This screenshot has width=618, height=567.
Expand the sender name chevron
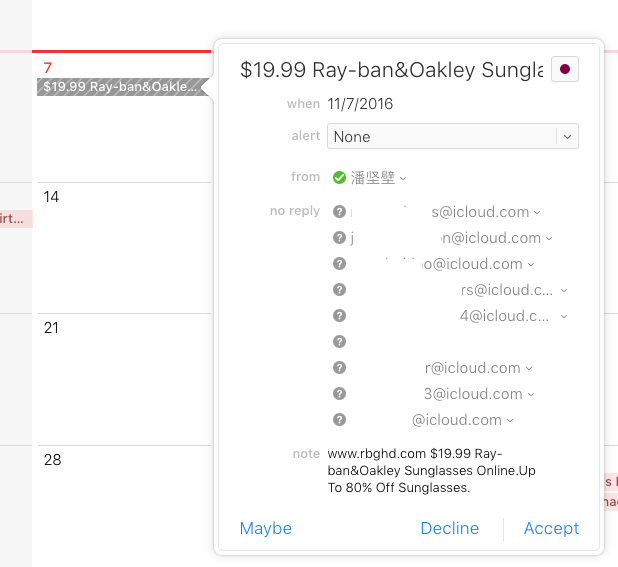pos(403,178)
